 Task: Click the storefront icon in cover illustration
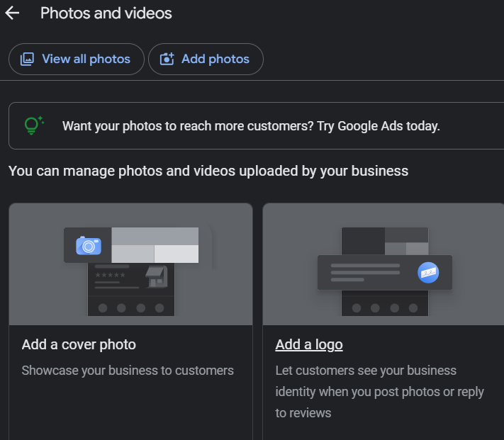pos(157,276)
